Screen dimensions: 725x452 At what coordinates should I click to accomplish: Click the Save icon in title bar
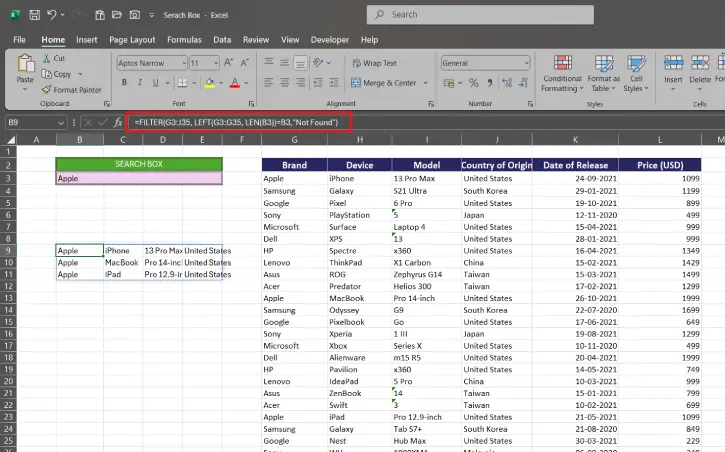tap(35, 15)
